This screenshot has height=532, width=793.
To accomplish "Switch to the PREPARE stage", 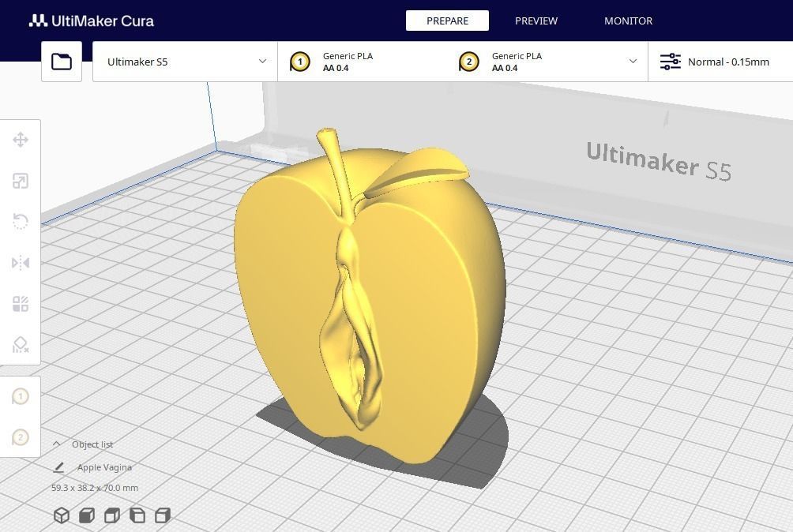I will (447, 21).
